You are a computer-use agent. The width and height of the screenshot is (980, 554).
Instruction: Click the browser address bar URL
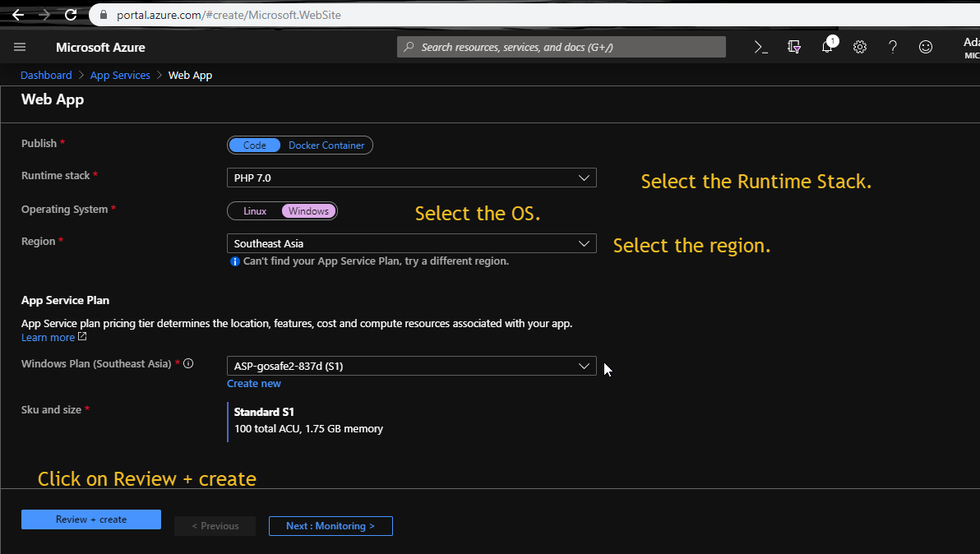(229, 15)
